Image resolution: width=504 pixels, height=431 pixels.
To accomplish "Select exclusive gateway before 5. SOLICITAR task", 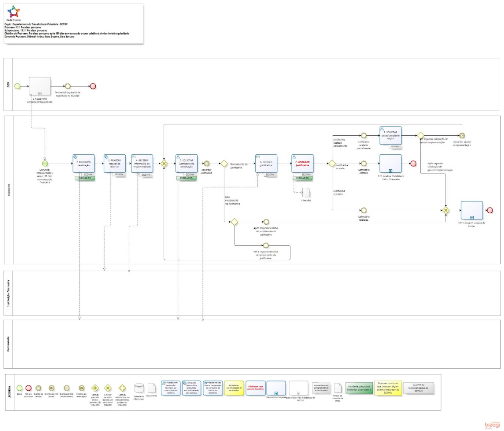I will pos(163,164).
